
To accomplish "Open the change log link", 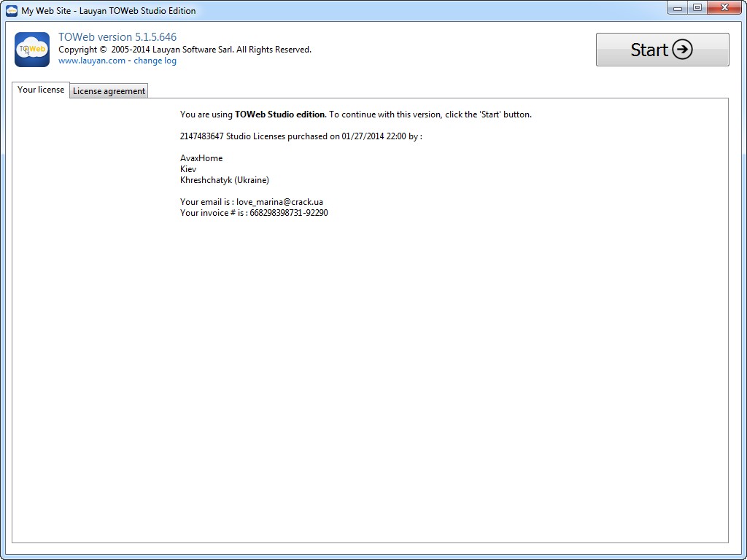I will pos(155,61).
